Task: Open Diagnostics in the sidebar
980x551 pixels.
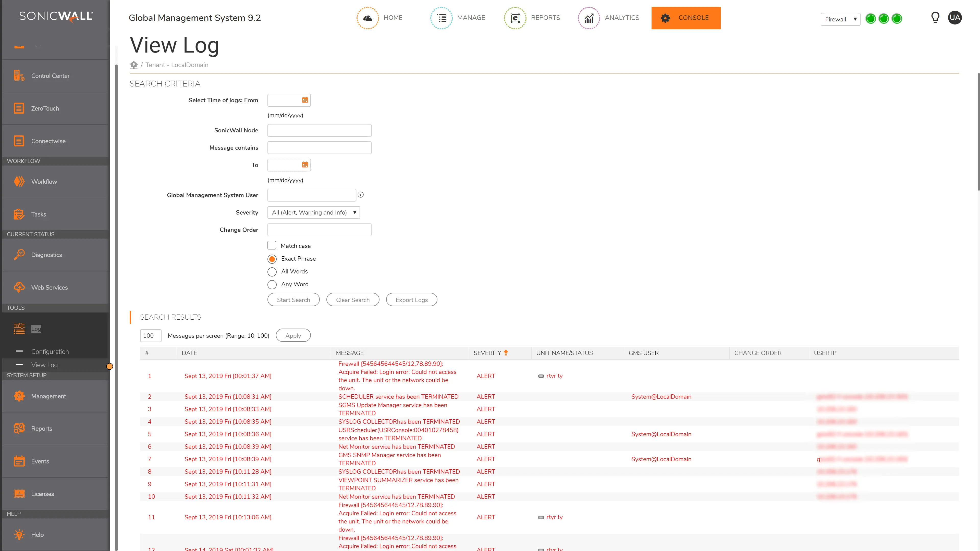Action: pyautogui.click(x=46, y=255)
